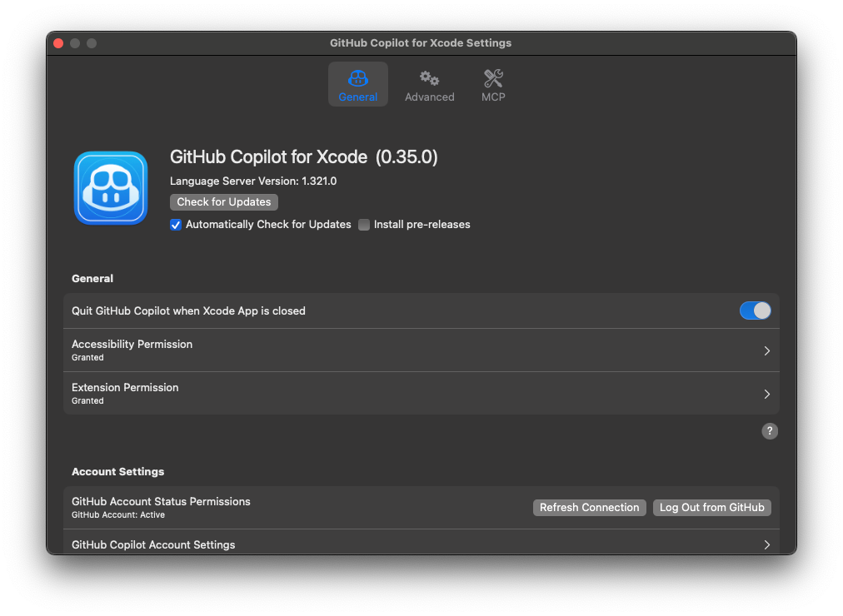Screen dimensions: 843x616
Task: Expand GitHub Copilot Account Settings
Action: point(766,544)
